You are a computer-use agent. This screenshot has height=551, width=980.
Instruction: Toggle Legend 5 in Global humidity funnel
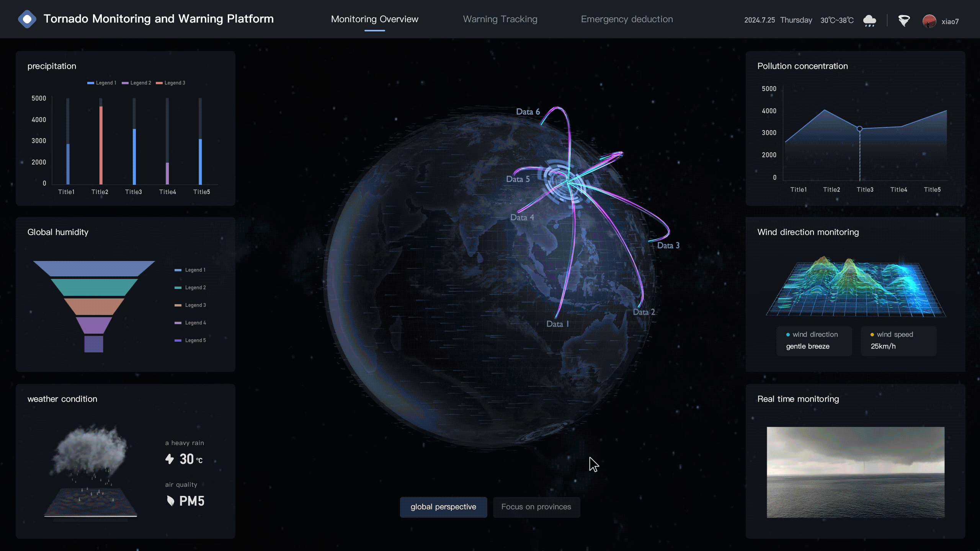190,340
